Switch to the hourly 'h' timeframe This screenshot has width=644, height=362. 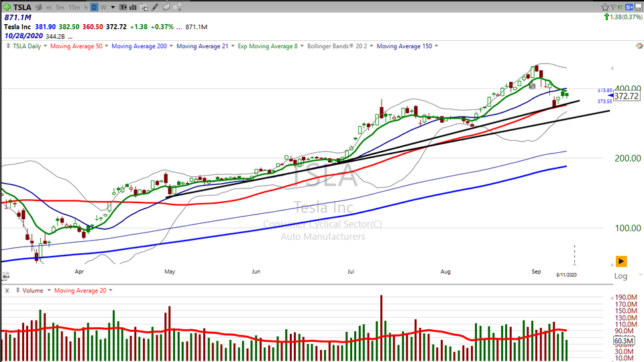(86, 7)
